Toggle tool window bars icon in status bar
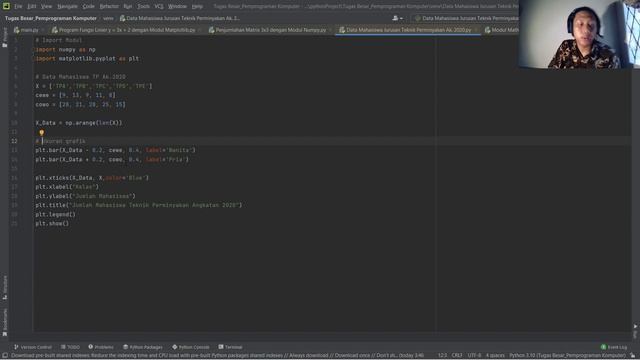640x360 pixels. pos(5,356)
